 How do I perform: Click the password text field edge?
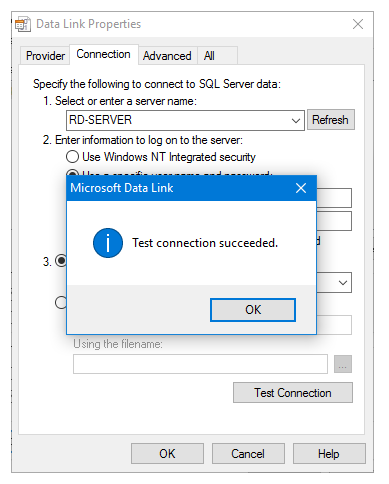[x=334, y=221]
